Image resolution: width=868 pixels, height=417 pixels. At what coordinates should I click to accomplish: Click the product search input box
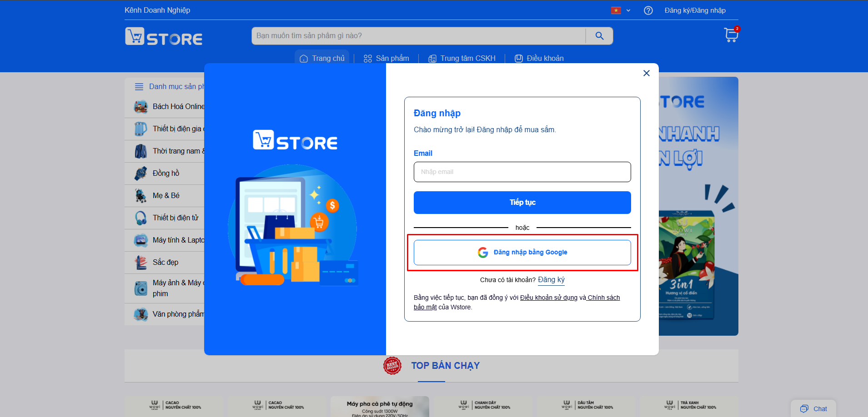[418, 36]
